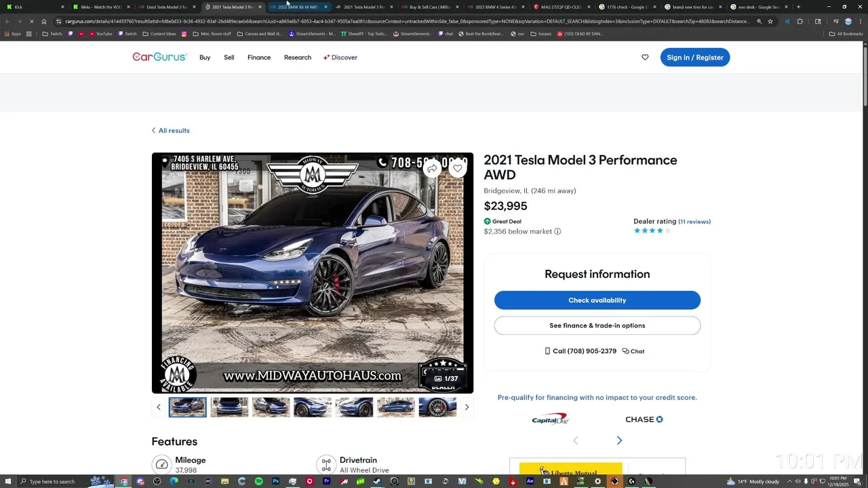Click the zoom magnifier in address bar
This screenshot has width=868, height=488.
click(x=759, y=21)
